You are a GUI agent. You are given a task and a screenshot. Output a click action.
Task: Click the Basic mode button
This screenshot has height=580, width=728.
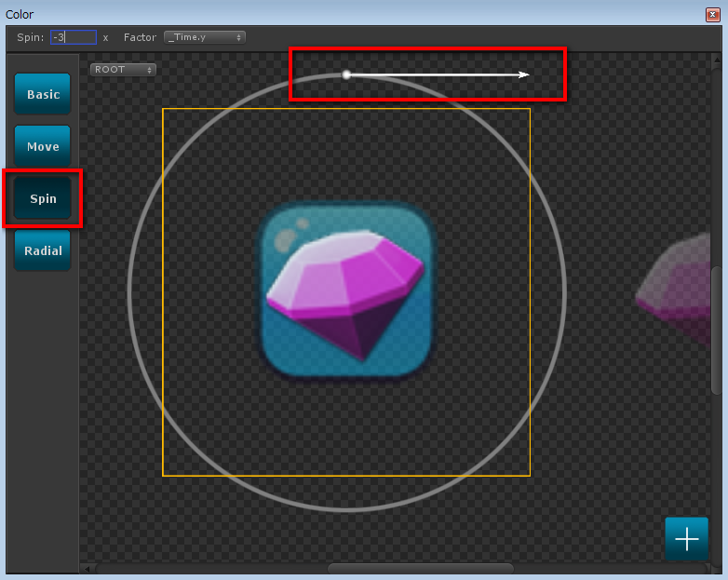pyautogui.click(x=43, y=94)
